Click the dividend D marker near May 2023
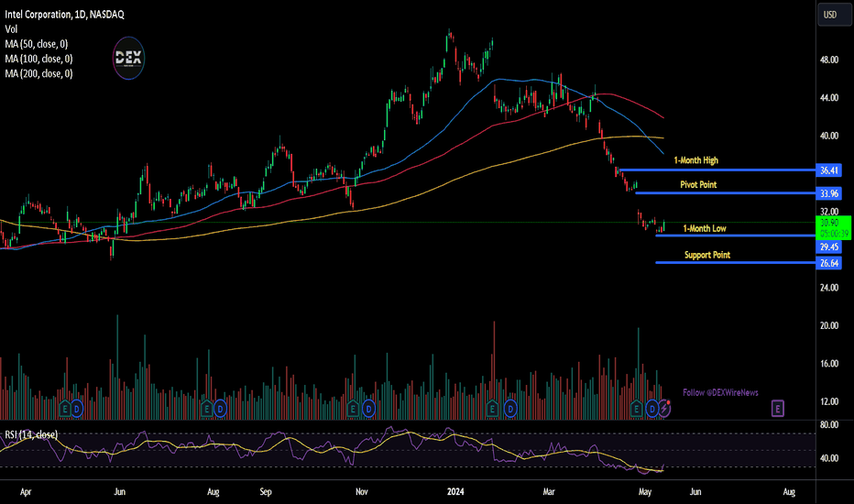854x504 pixels. (x=77, y=408)
